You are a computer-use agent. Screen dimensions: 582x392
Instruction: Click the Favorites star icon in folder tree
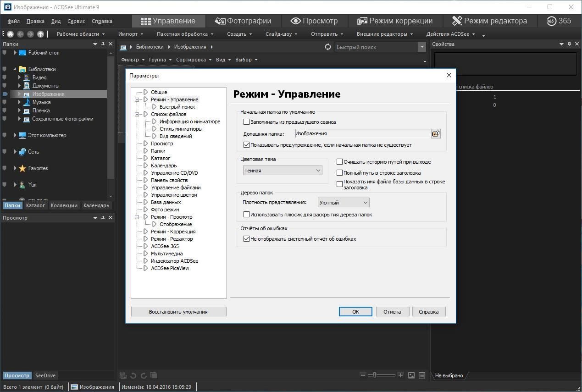pos(22,168)
